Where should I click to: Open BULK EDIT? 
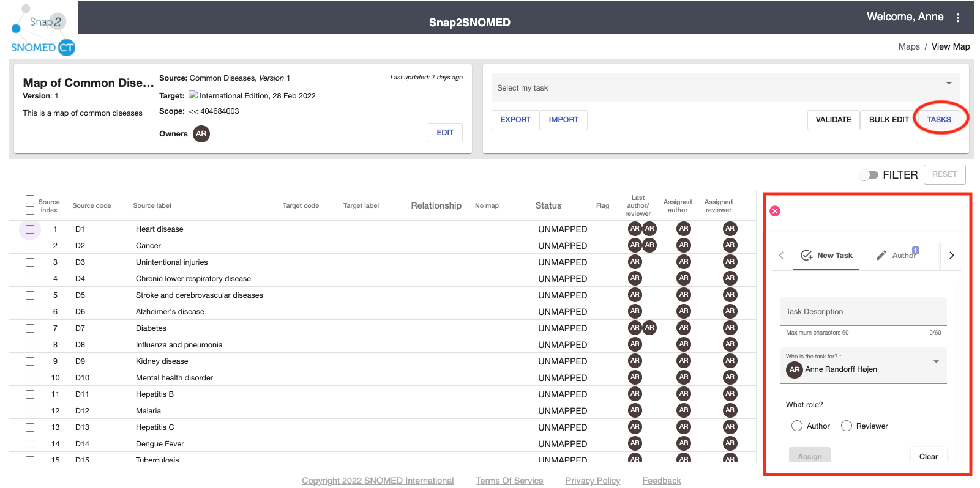pos(889,120)
